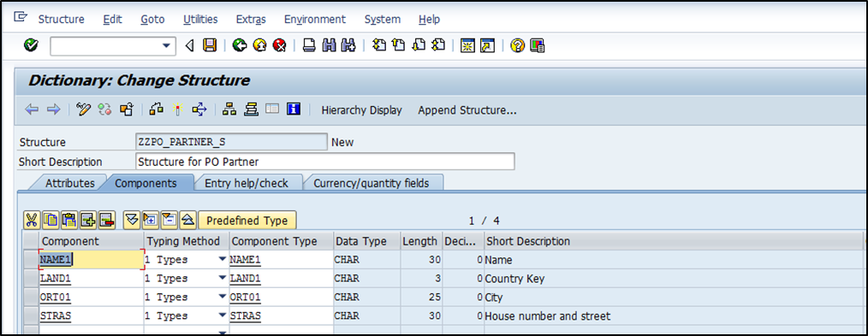Click the Where-Used List icon
The width and height of the screenshot is (868, 336).
199,109
